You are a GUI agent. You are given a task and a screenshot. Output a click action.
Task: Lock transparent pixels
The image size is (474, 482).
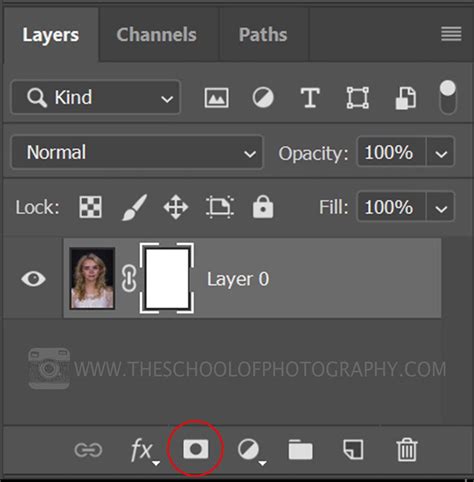click(90, 207)
